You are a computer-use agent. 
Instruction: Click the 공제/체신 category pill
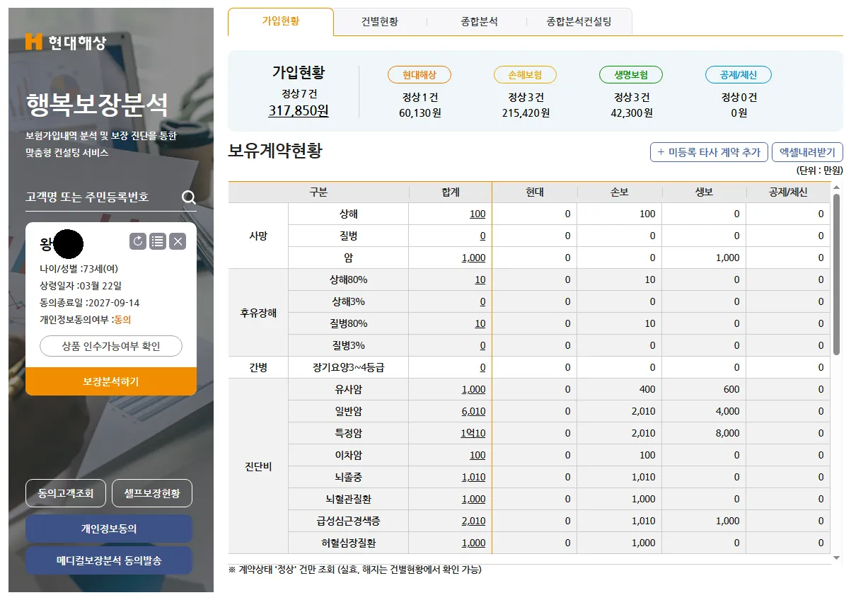(x=738, y=75)
